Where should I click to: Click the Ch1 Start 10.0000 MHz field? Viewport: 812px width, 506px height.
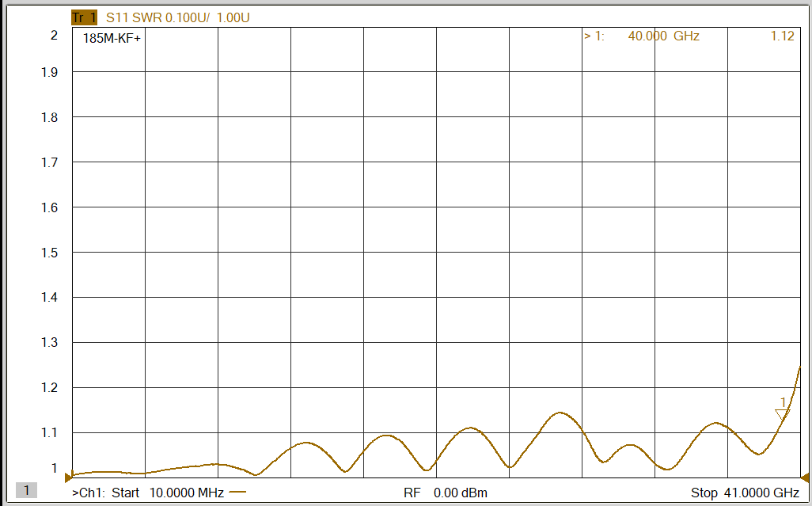point(147,493)
